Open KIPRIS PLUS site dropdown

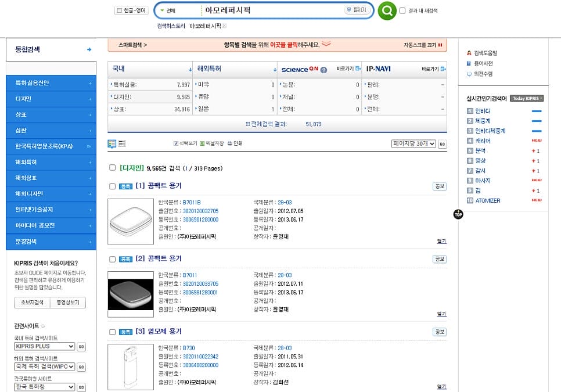(x=45, y=346)
